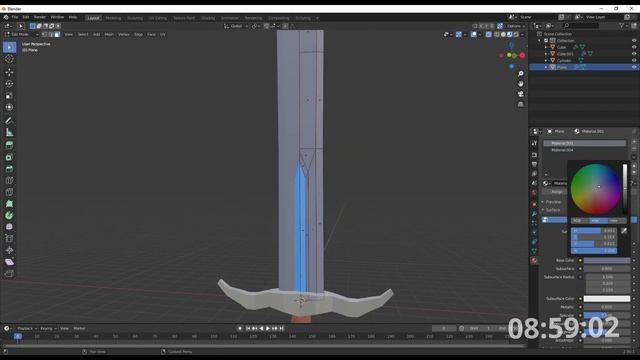The height and width of the screenshot is (360, 640).
Task: Expand the Cube tree item
Action: tap(546, 47)
